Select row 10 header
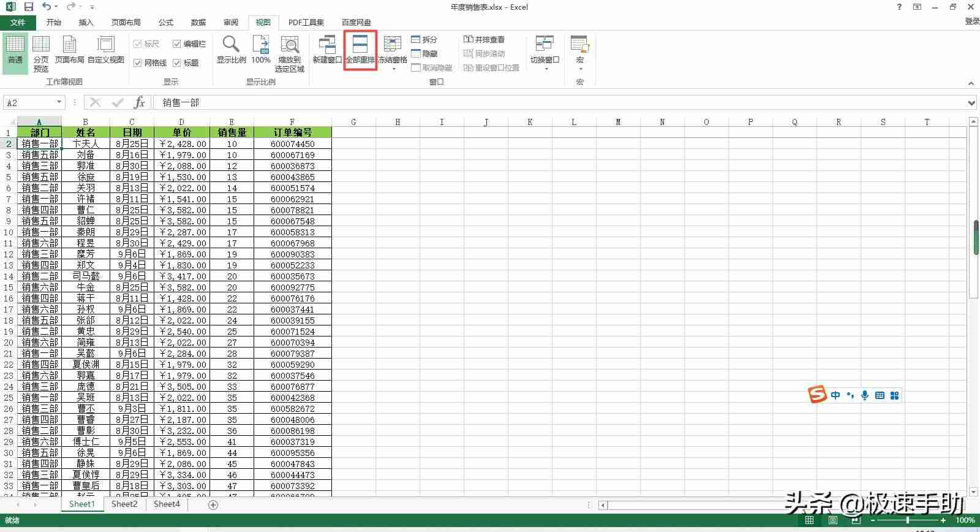This screenshot has width=980, height=532. pos(9,232)
